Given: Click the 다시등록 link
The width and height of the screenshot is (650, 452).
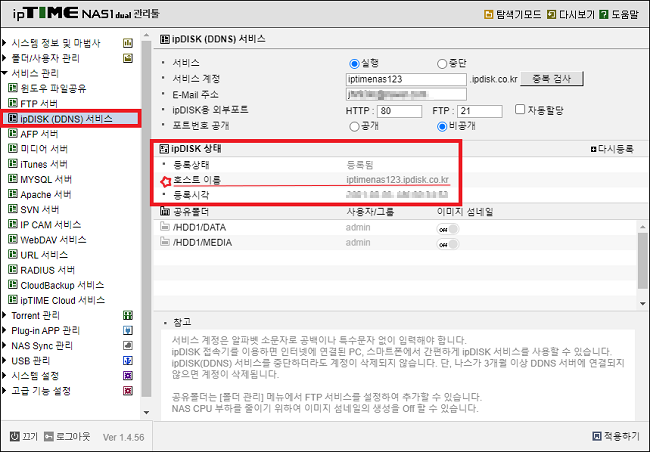Looking at the screenshot, I should (x=616, y=149).
